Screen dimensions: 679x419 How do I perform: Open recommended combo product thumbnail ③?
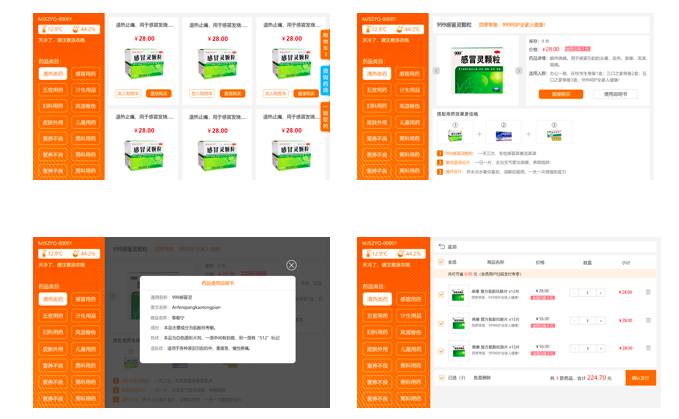coord(554,132)
